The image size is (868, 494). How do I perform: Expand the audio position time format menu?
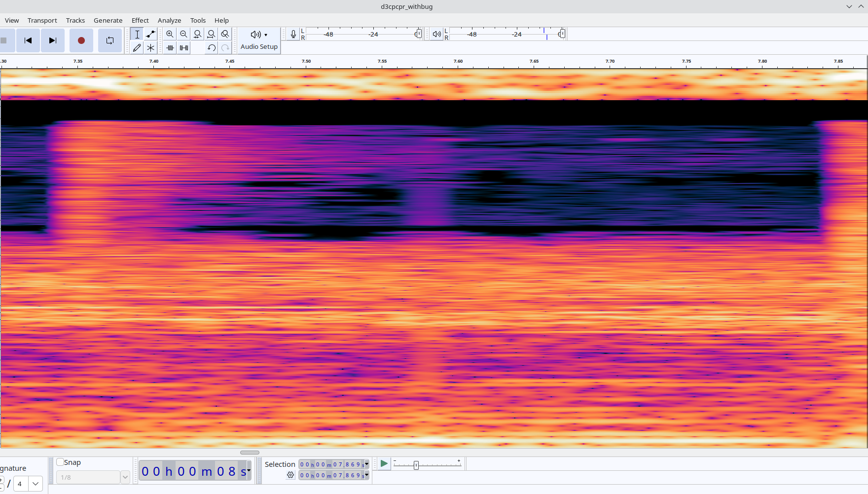pos(249,471)
